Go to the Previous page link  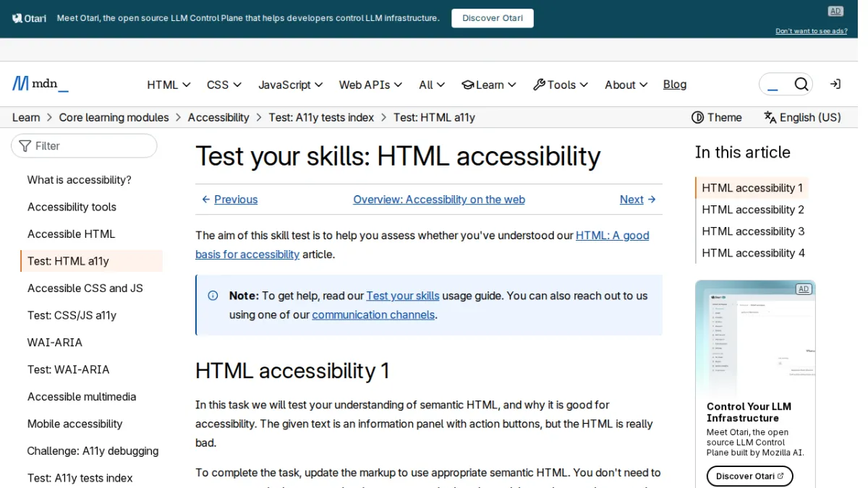click(x=230, y=200)
